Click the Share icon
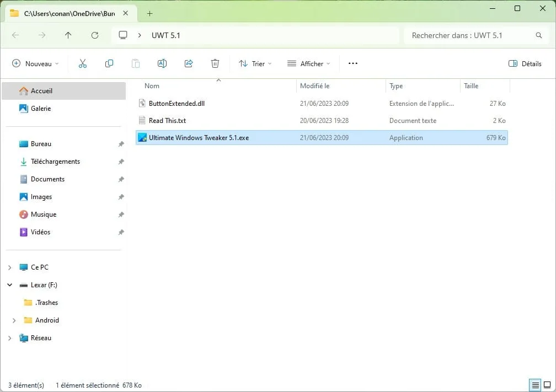The width and height of the screenshot is (556, 392). click(189, 64)
